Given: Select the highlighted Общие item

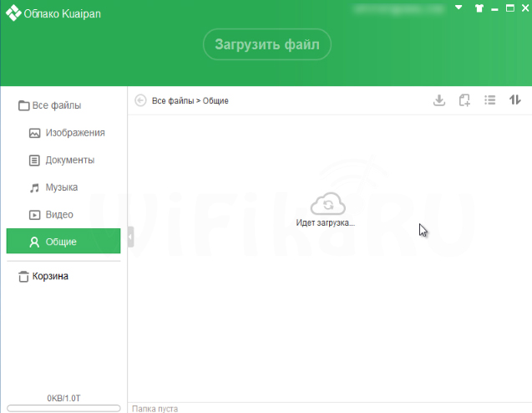Looking at the screenshot, I should click(61, 242).
